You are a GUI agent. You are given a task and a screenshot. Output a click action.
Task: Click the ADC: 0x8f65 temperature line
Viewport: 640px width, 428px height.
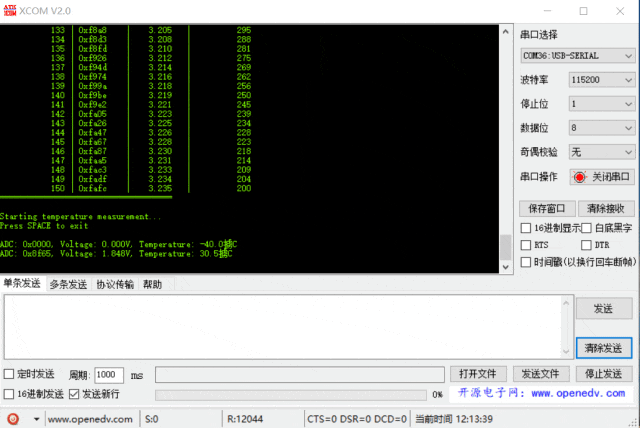116,254
